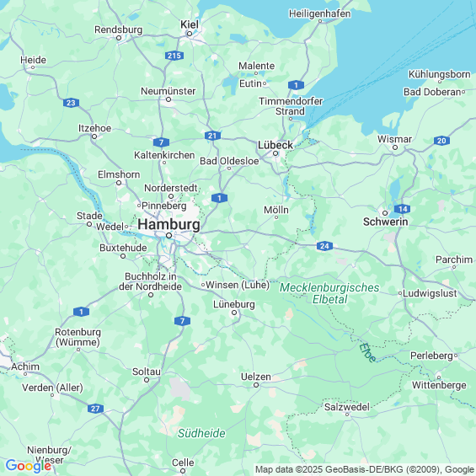Click the Elbe river label
This screenshot has width=476, height=476.
click(x=367, y=352)
